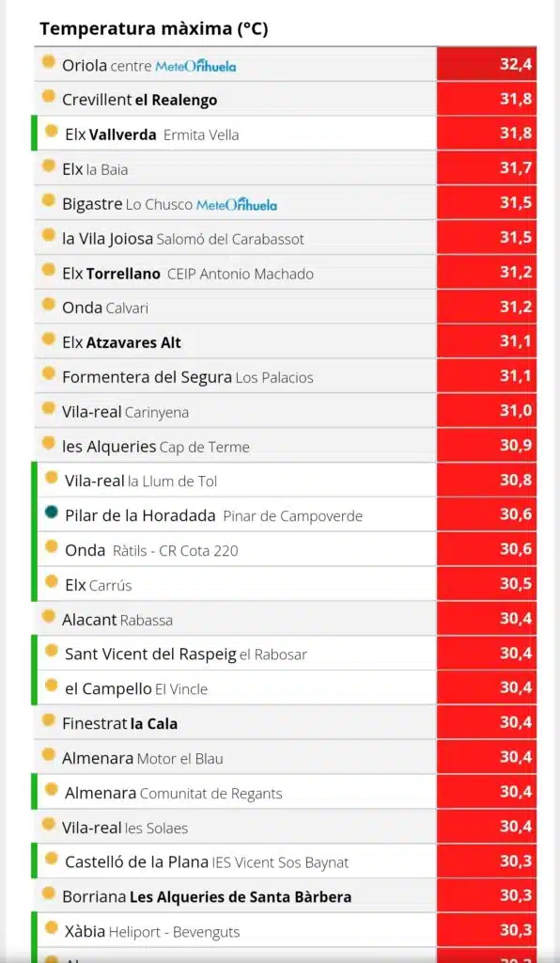
Task: Click the sun icon beside Xàbia Heliport
Action: (52, 927)
